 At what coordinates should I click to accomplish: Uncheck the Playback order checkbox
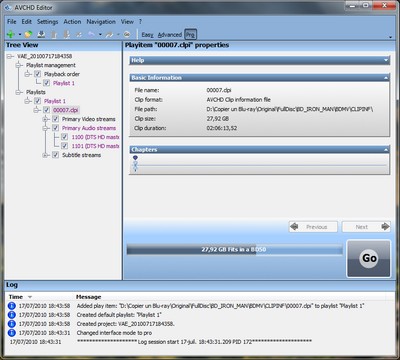point(37,74)
